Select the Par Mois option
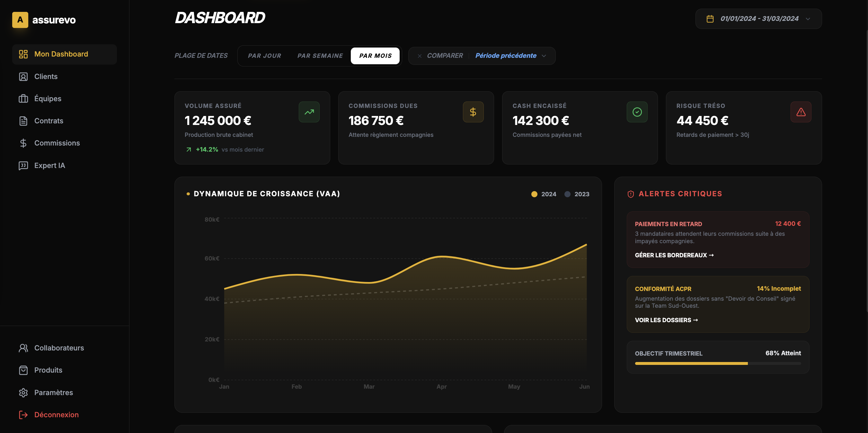This screenshot has width=868, height=433. pyautogui.click(x=375, y=56)
